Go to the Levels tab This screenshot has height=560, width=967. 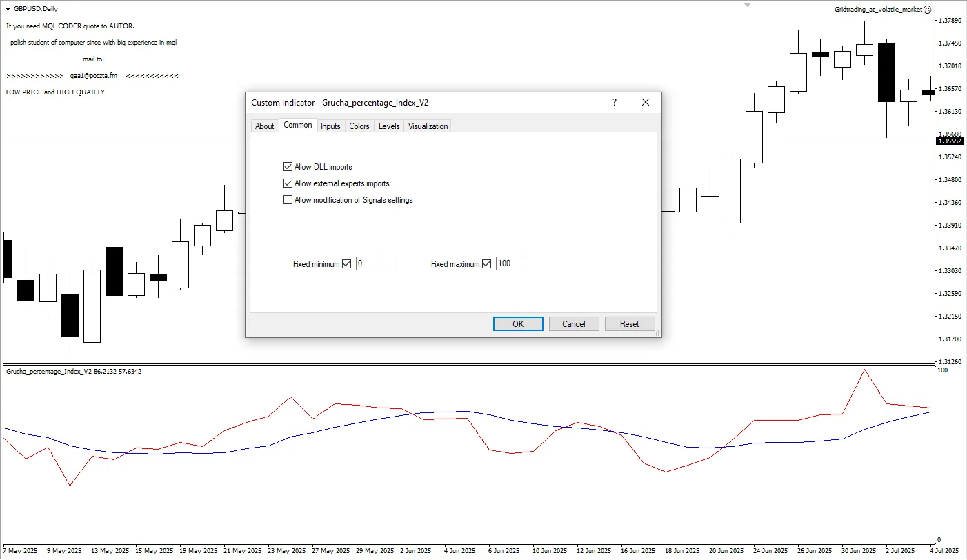389,126
